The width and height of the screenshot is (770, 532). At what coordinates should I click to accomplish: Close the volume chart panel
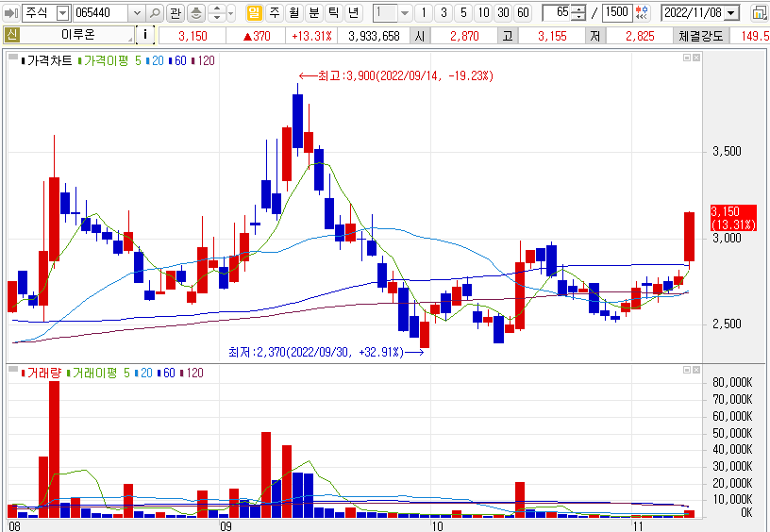pyautogui.click(x=695, y=370)
